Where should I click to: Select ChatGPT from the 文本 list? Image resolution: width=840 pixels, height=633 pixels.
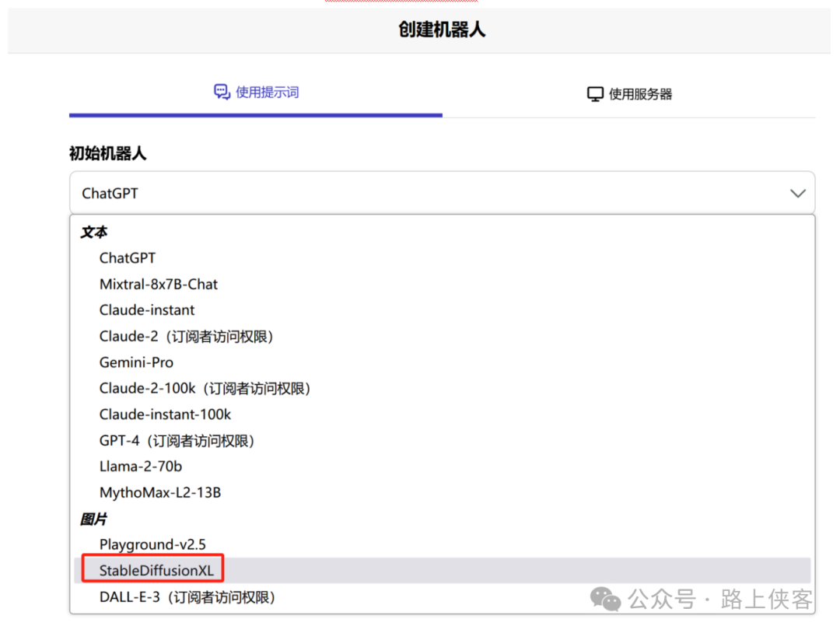click(x=442, y=258)
